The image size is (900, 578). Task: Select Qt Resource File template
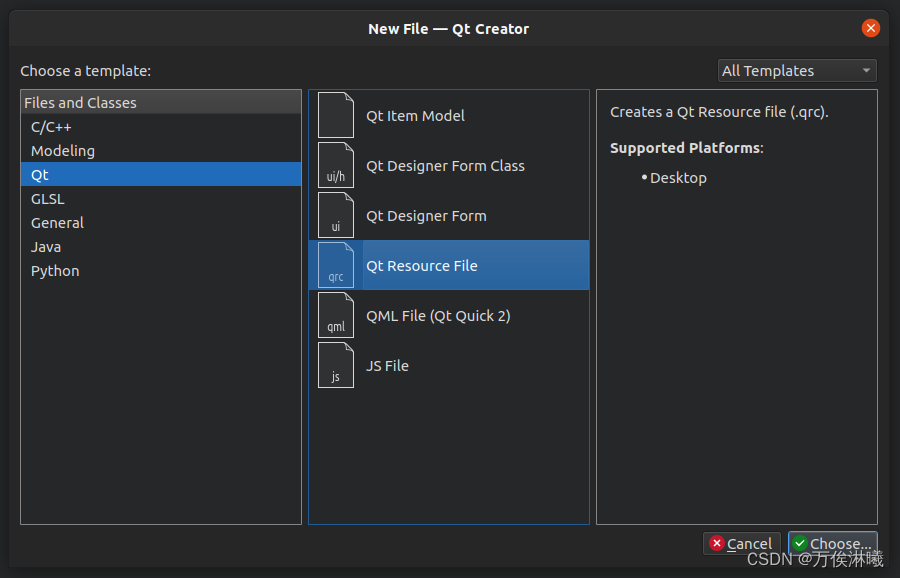[449, 265]
